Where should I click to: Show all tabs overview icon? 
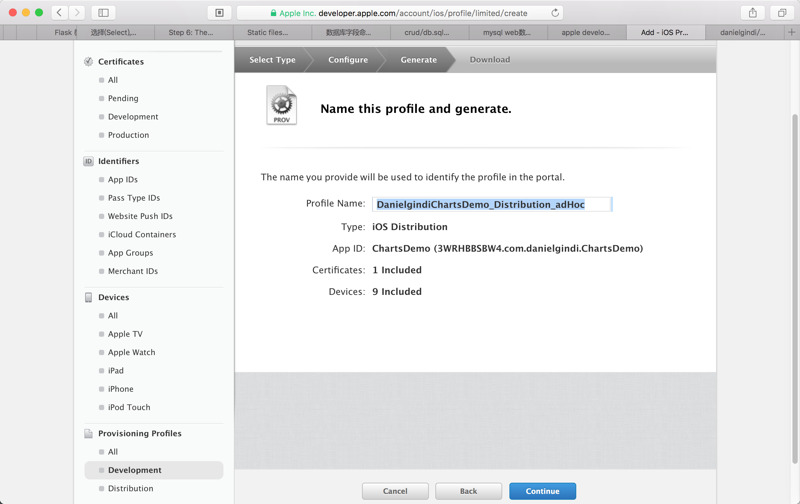coord(782,13)
